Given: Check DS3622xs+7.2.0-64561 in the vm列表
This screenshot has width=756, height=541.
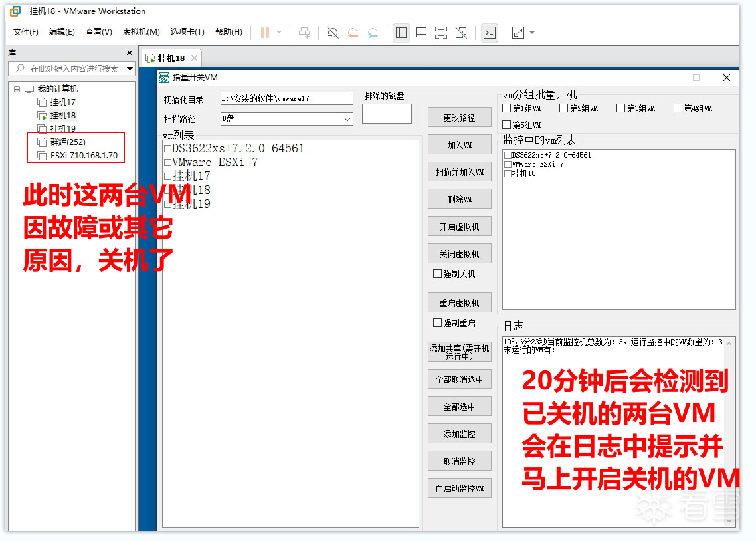Looking at the screenshot, I should click(x=168, y=148).
